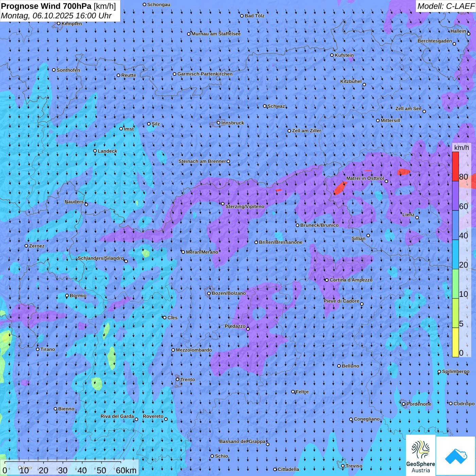Click the 'Sonthofen' label
This screenshot has width=476, height=476.
(68, 70)
